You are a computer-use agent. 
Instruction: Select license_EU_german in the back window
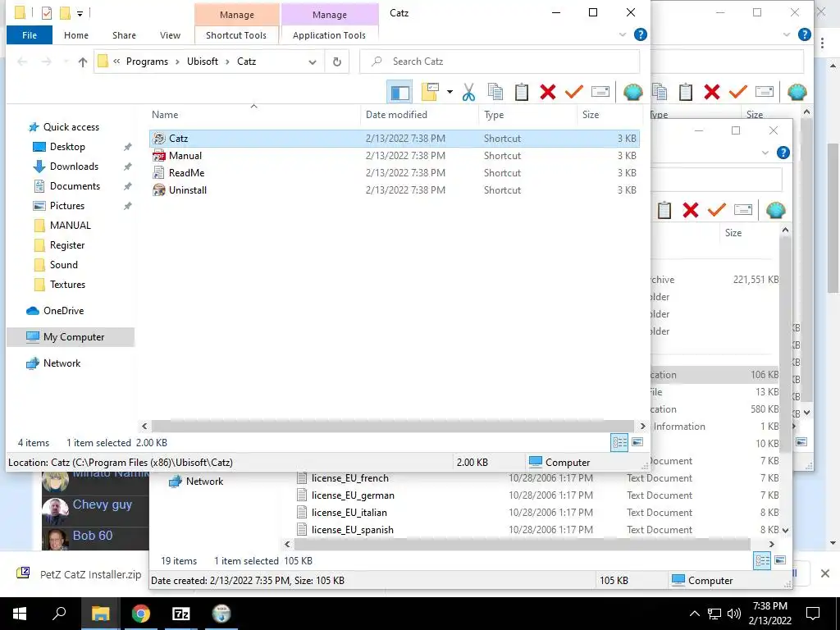[353, 495]
